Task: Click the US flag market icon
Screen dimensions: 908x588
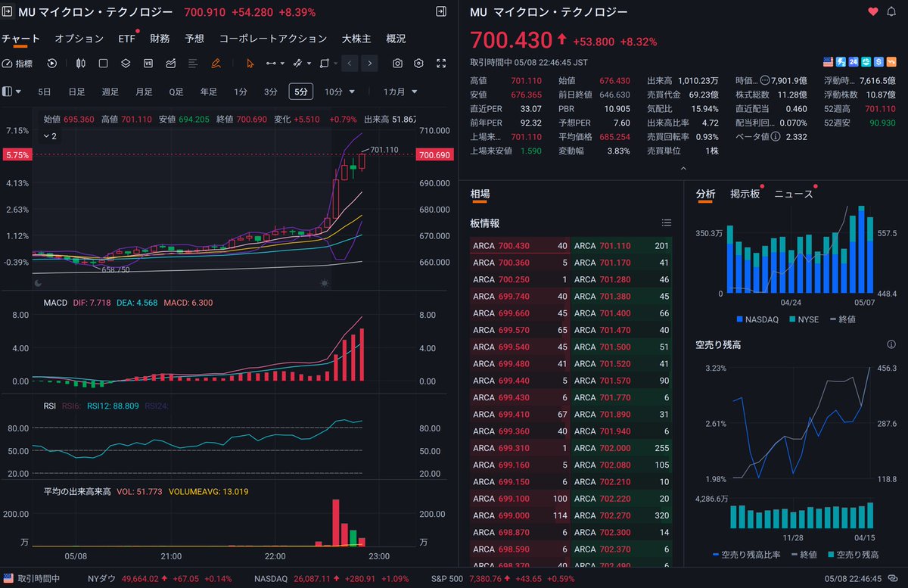Action: coord(829,61)
